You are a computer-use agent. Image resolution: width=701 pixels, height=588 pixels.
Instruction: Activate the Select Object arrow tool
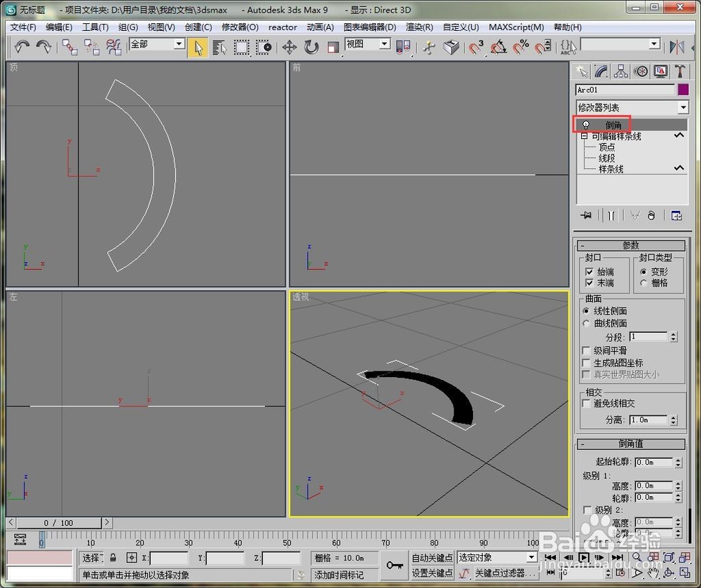click(x=198, y=48)
